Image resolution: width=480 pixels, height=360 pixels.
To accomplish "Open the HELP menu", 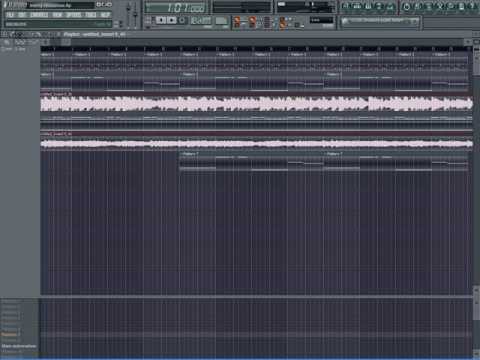I will point(105,15).
